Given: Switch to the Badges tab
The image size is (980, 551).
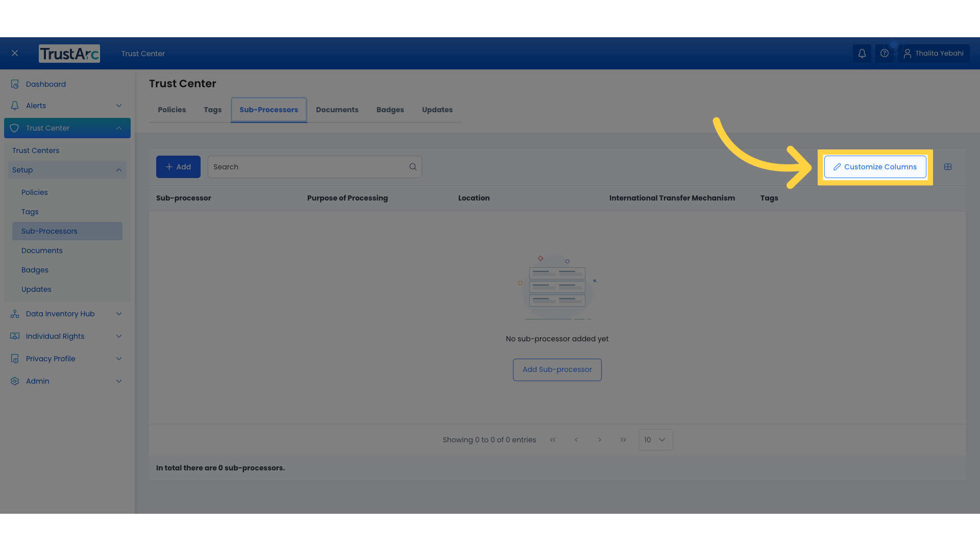Looking at the screenshot, I should [x=390, y=110].
